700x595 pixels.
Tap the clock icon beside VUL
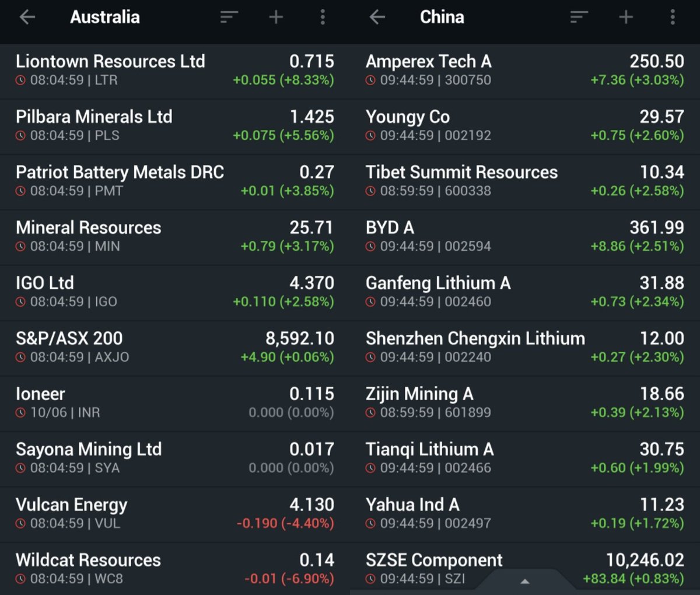21,524
